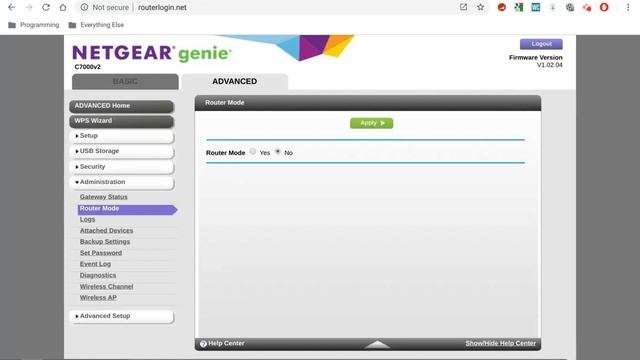Expand the USB Storage section
Viewport: 640px width, 360px height.
122,151
